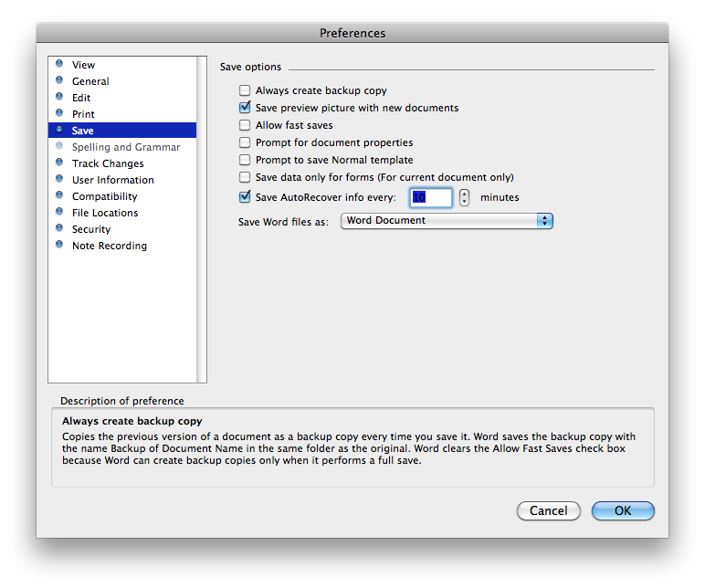Click the bullet icon beside Security
The height and width of the screenshot is (588, 705).
[58, 228]
